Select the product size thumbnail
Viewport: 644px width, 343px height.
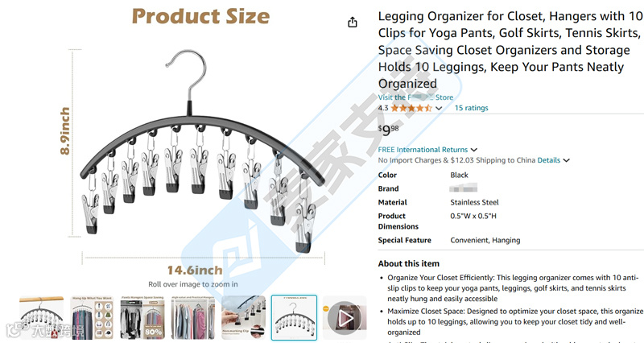[x=294, y=317]
